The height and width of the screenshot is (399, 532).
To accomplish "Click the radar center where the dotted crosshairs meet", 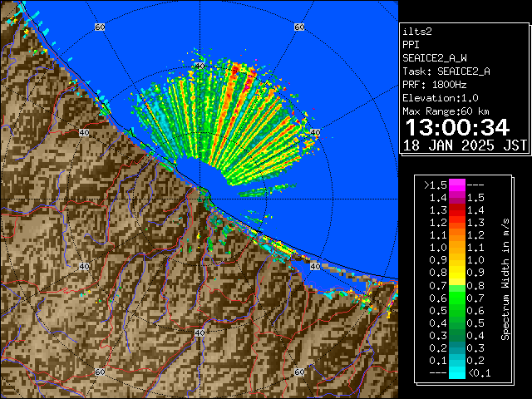I will pos(199,199).
